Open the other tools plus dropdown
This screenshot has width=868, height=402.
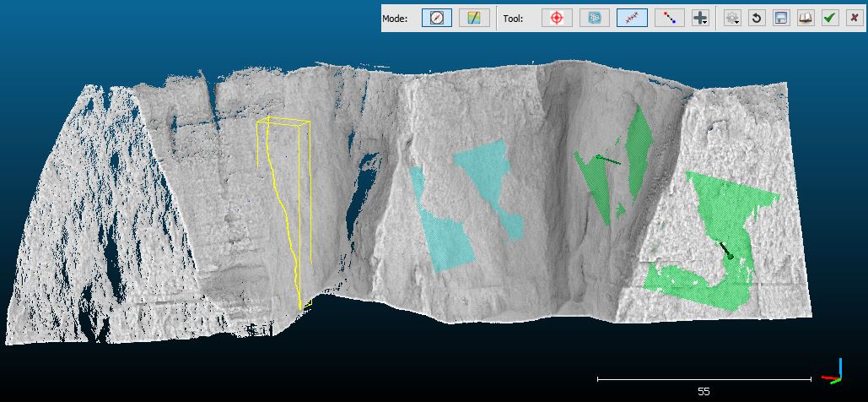[700, 18]
